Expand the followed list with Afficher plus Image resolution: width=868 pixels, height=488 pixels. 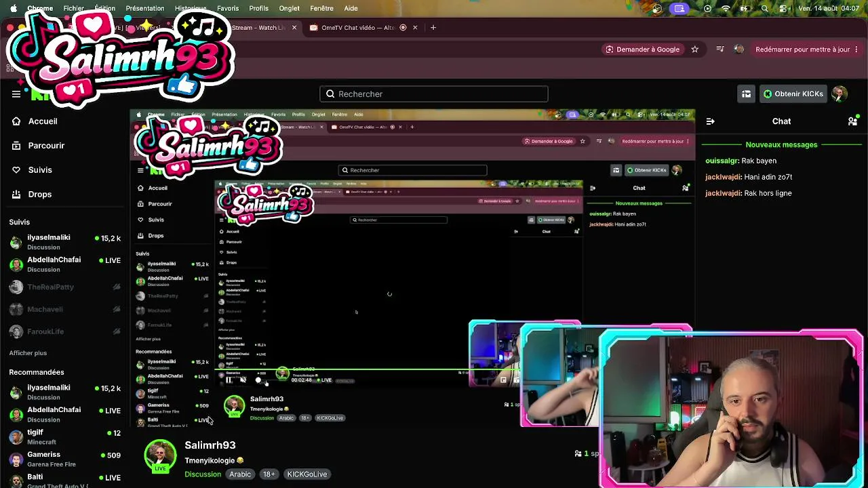pos(28,353)
